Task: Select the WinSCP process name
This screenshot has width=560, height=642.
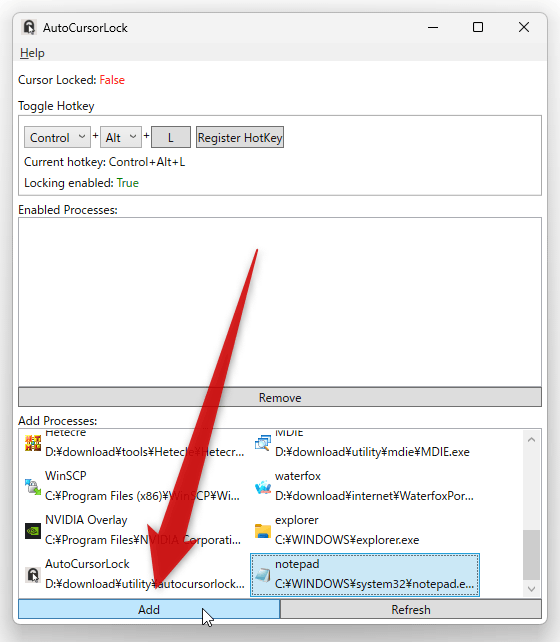Action: click(65, 476)
